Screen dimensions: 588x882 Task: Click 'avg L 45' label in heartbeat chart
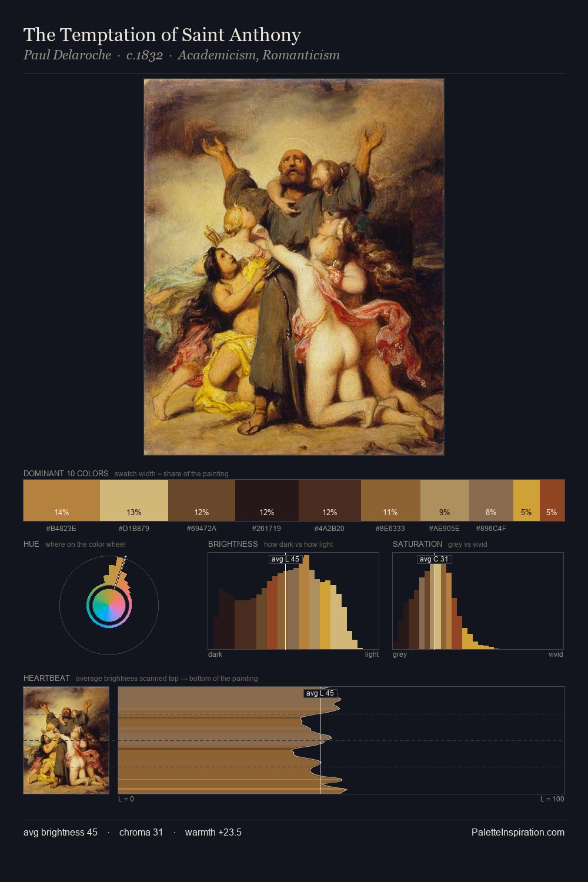click(x=320, y=693)
